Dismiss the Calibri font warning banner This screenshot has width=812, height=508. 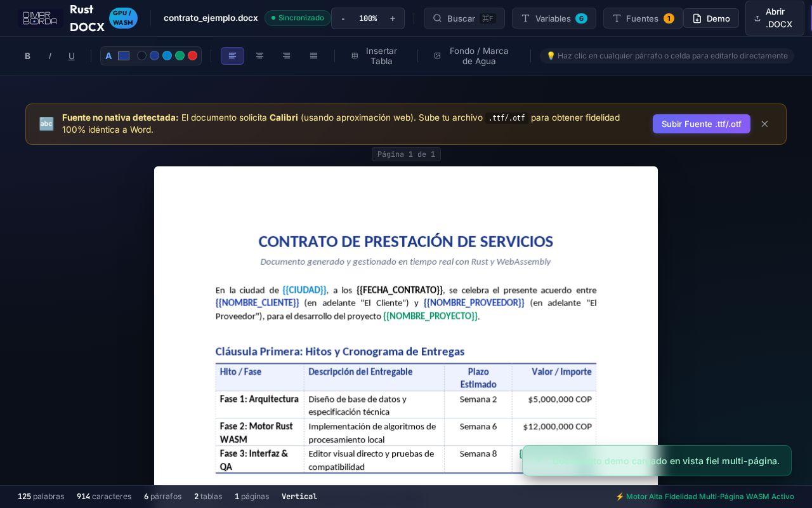764,124
